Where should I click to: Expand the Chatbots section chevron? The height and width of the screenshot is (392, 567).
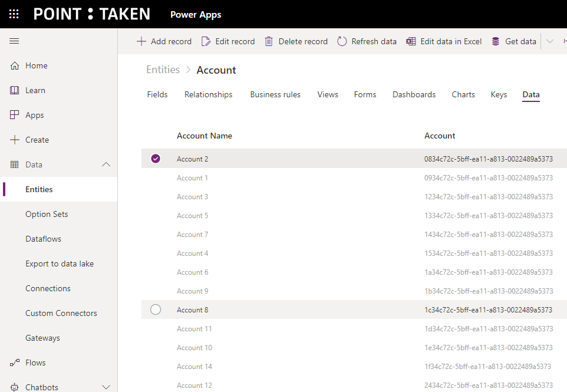pos(106,387)
